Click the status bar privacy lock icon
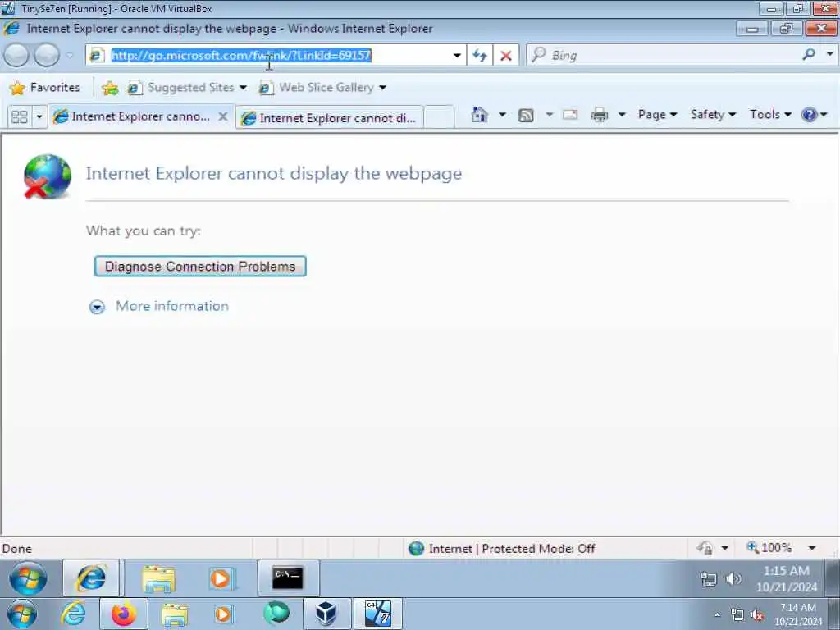 (705, 547)
